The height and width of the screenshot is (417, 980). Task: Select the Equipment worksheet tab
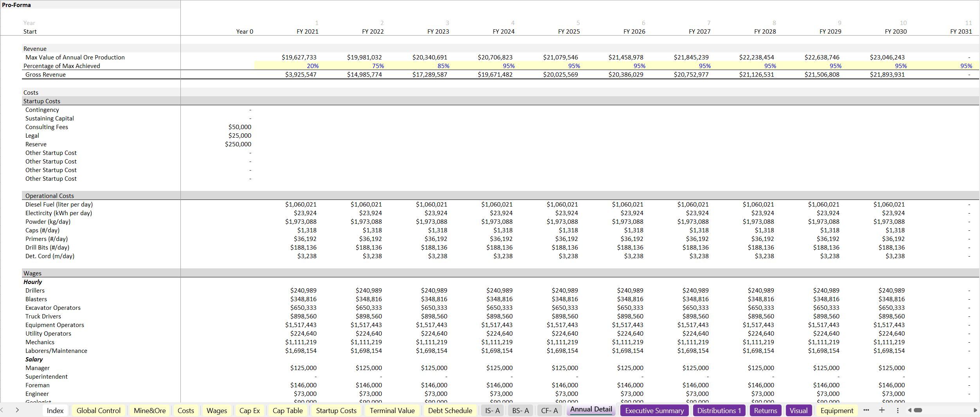pyautogui.click(x=836, y=411)
